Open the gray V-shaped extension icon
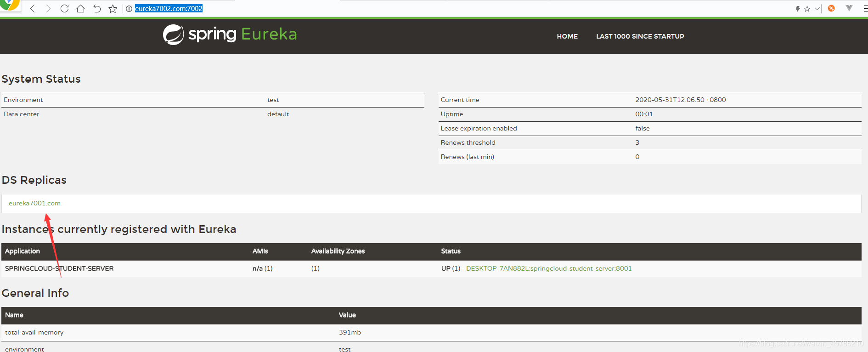The image size is (868, 352). pyautogui.click(x=849, y=8)
